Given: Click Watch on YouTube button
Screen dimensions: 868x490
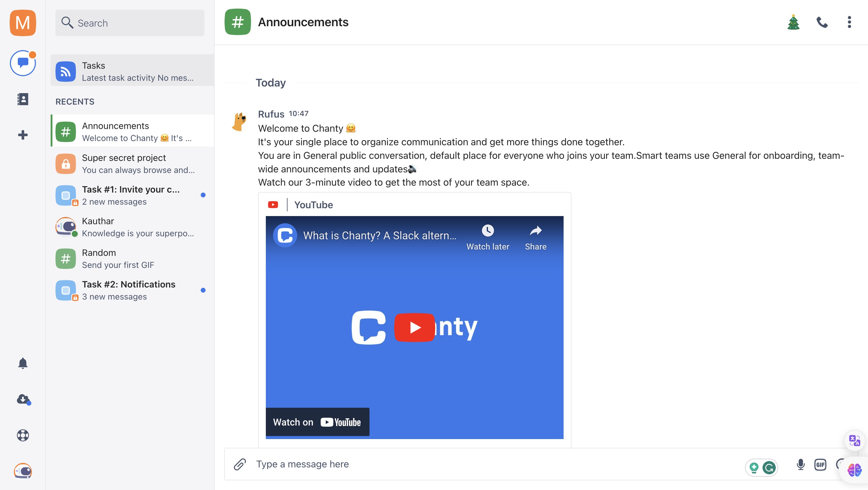Looking at the screenshot, I should [317, 422].
